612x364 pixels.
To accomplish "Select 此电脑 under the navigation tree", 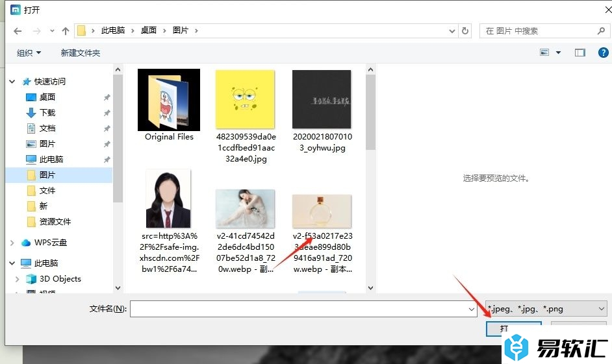I will pyautogui.click(x=46, y=263).
